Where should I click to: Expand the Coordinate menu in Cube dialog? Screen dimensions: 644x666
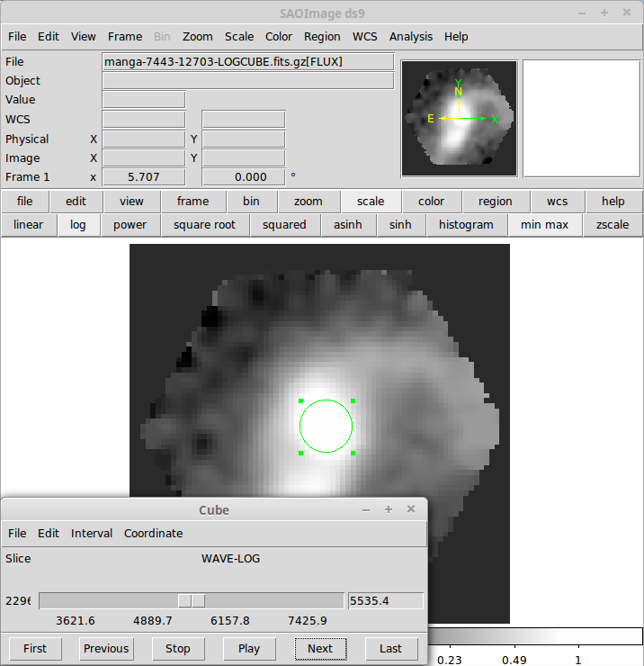click(153, 534)
